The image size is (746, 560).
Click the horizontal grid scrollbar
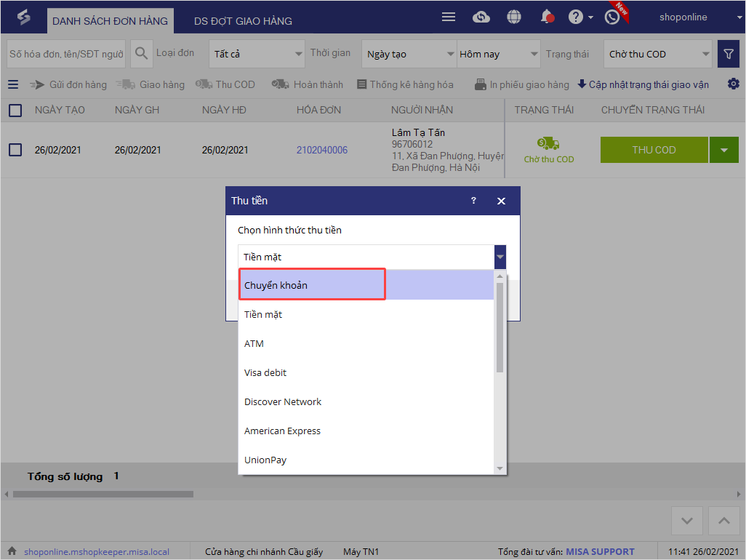pyautogui.click(x=103, y=495)
